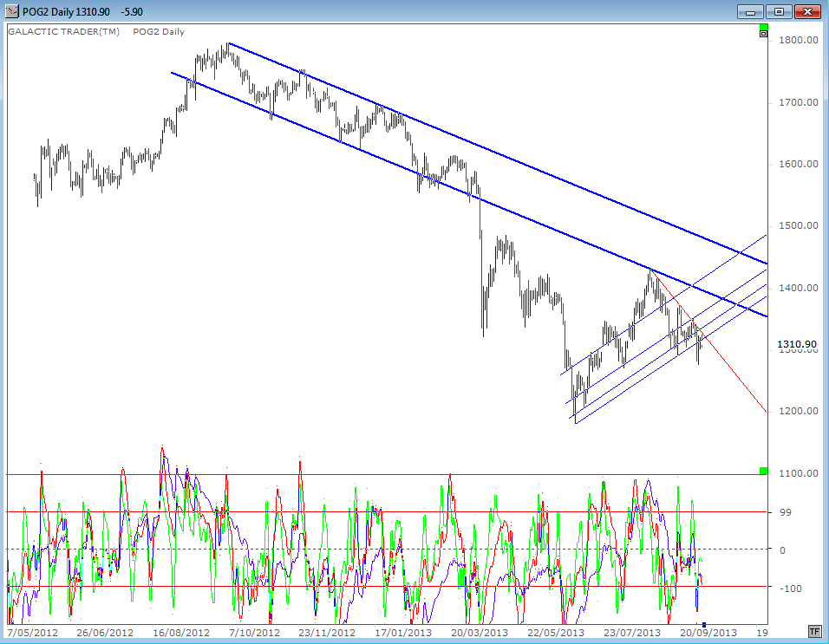The width and height of the screenshot is (829, 644).
Task: Click the 23/07/2013 date label
Action: click(x=632, y=633)
